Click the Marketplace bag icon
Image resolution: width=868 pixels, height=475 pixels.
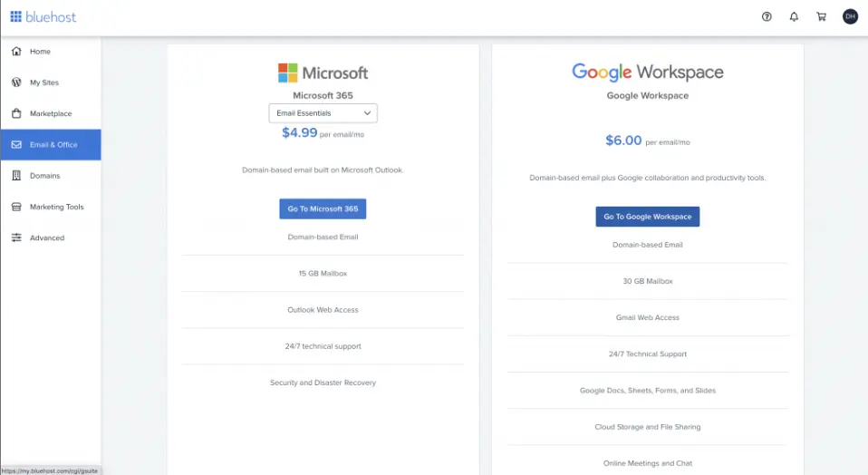pos(16,113)
